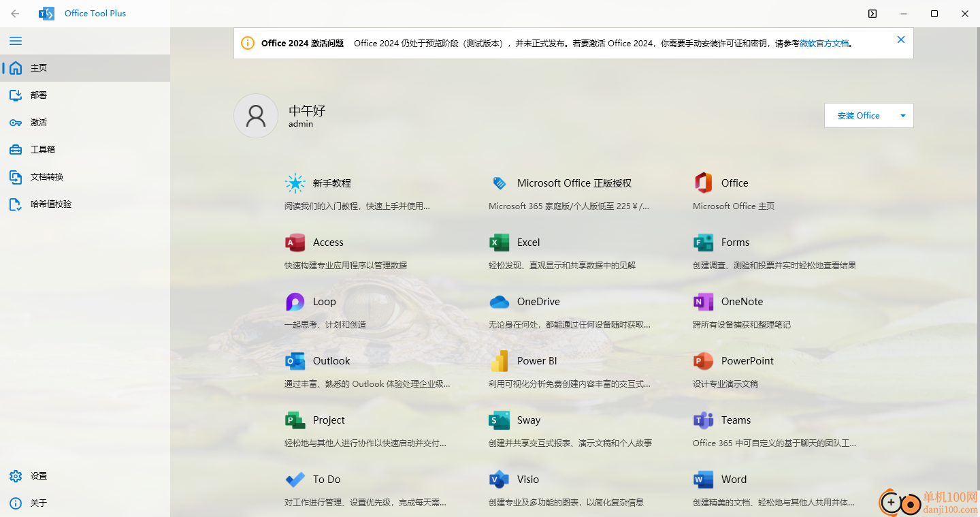Viewport: 980px width, 517px height.
Task: Click the admin user avatar
Action: (x=256, y=116)
